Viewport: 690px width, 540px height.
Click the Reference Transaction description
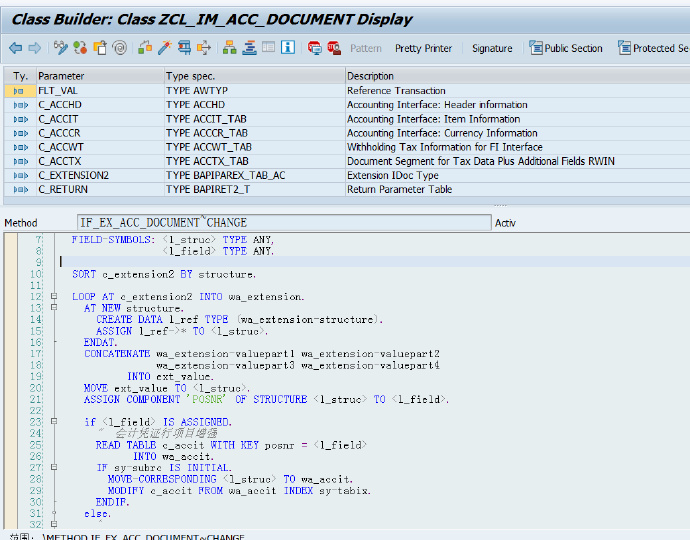(x=396, y=91)
